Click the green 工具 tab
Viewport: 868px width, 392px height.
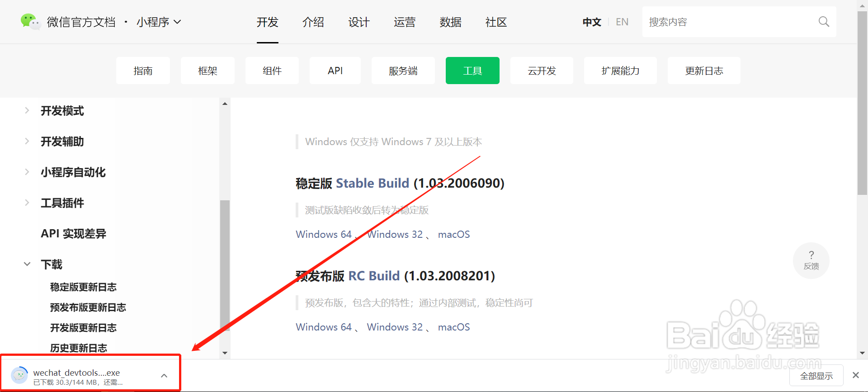[x=472, y=71]
